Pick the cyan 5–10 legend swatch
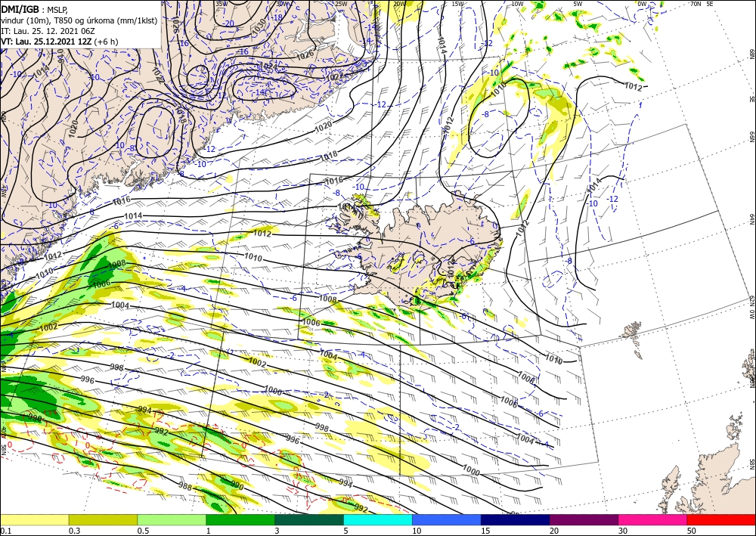The width and height of the screenshot is (756, 536). point(378,519)
